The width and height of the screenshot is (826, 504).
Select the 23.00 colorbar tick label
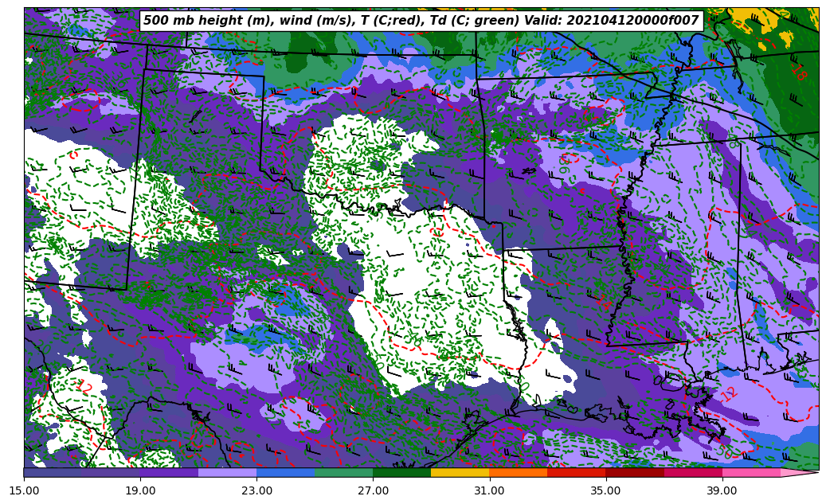click(x=256, y=490)
